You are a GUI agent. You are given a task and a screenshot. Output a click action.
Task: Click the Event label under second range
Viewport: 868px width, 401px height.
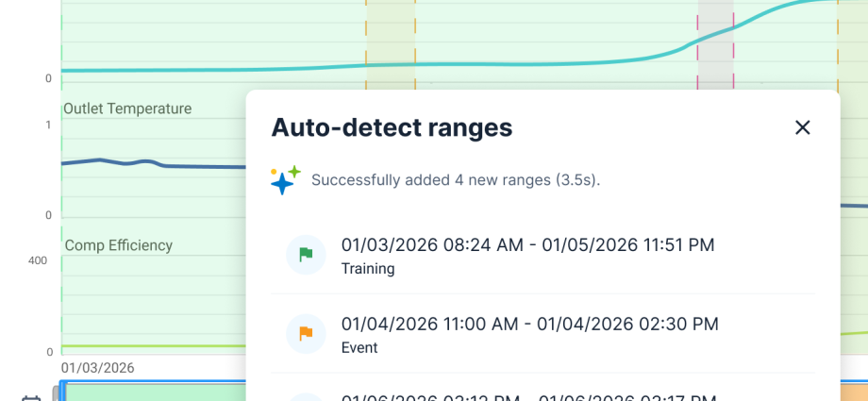(359, 348)
